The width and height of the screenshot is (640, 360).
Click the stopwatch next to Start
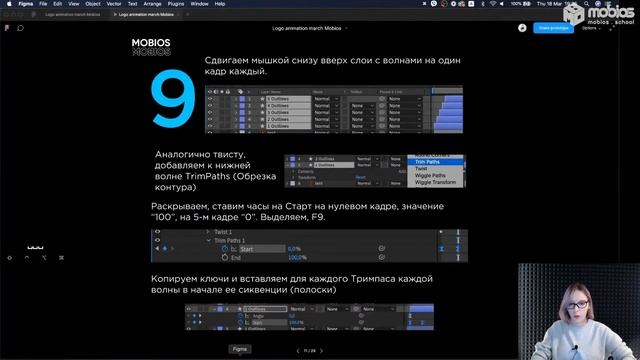click(224, 249)
